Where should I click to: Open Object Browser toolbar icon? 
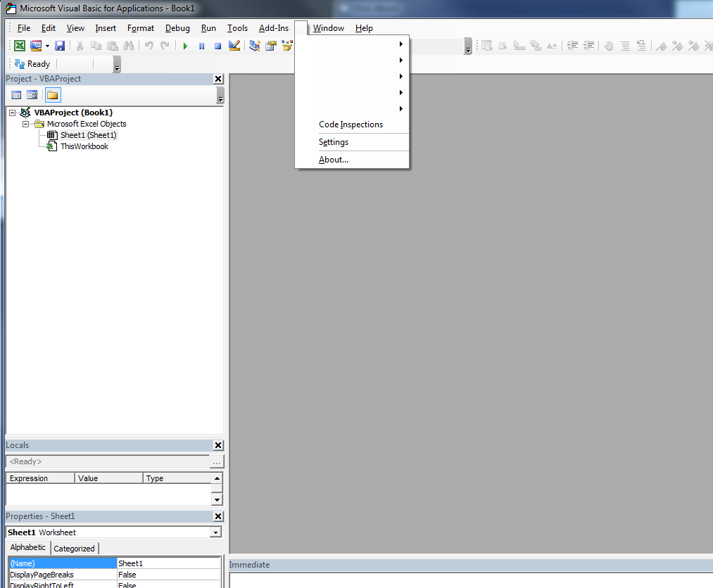(287, 46)
